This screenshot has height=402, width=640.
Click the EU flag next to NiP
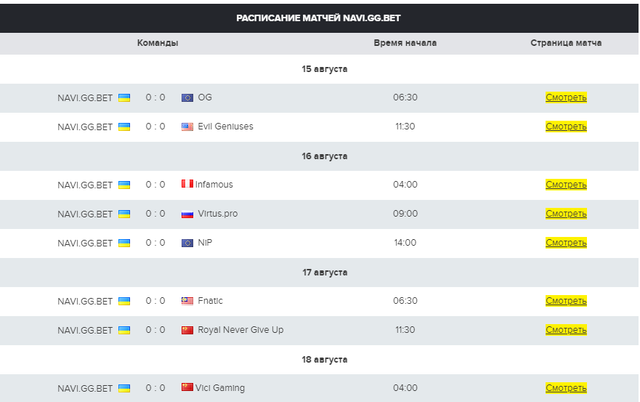(187, 243)
